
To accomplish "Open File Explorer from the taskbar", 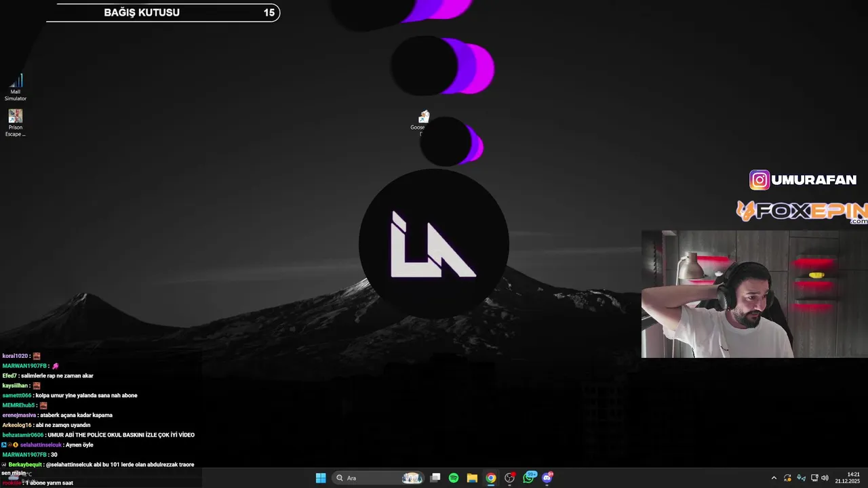I will pyautogui.click(x=472, y=478).
